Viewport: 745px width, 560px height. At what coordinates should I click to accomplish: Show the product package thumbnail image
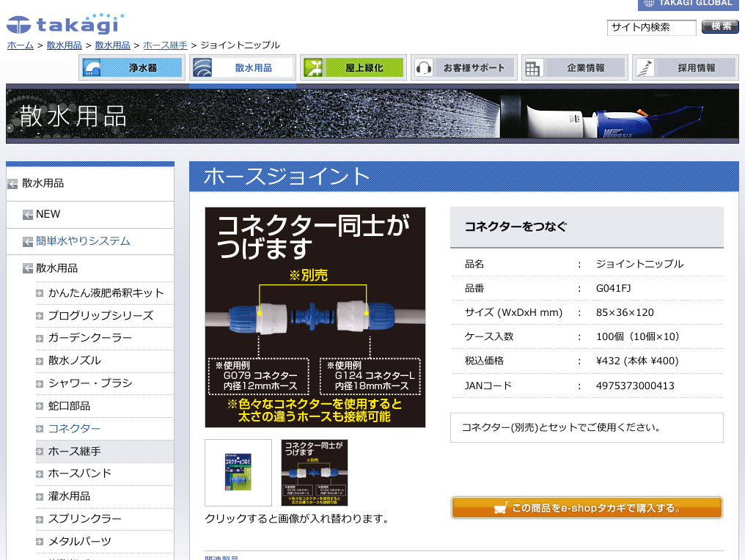238,473
